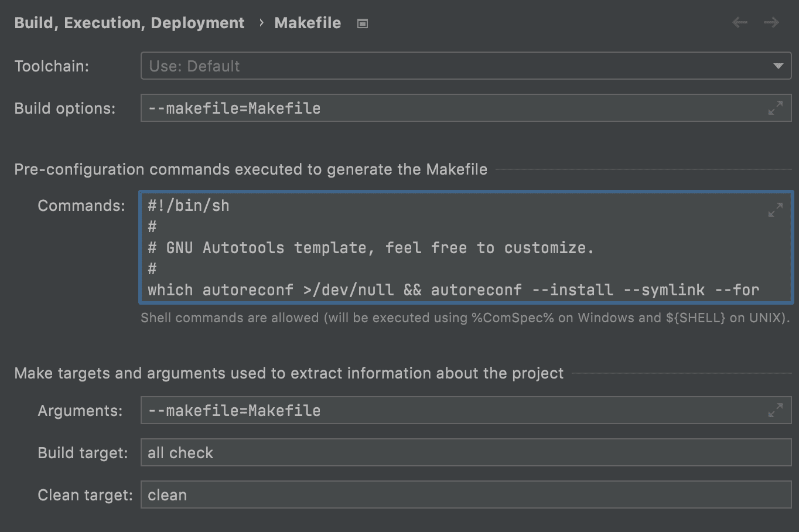Focus the Build options input field

(451, 108)
